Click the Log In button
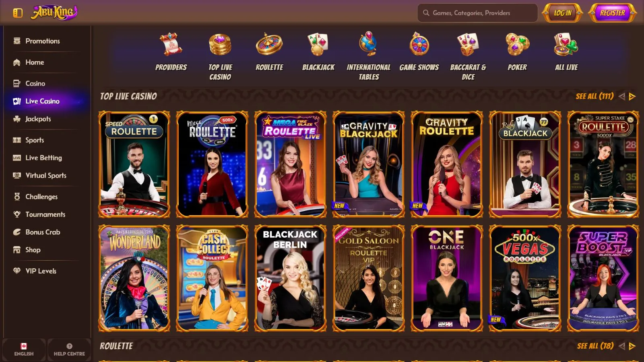 (562, 13)
